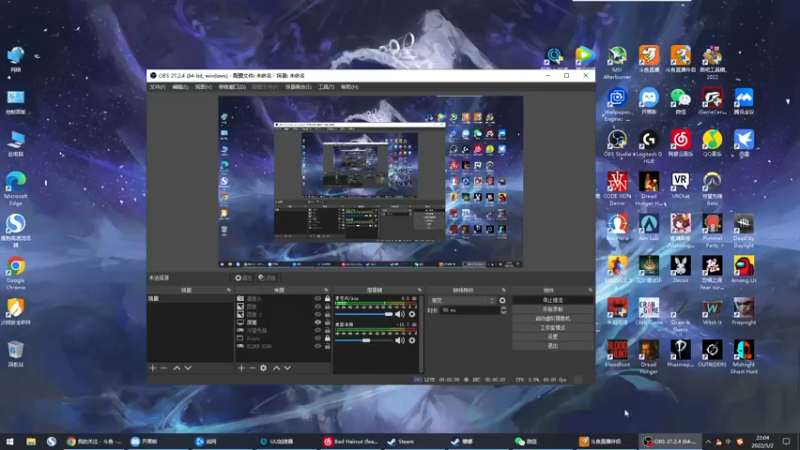Screen dimensions: 800x450
Task: Open the VRChat desktop shortcut
Action: pyautogui.click(x=680, y=186)
